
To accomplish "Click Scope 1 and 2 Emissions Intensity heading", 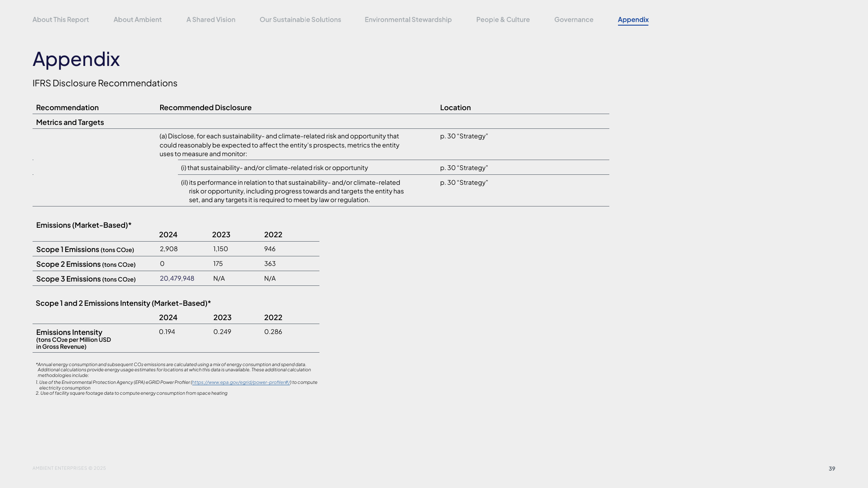I will pos(123,303).
